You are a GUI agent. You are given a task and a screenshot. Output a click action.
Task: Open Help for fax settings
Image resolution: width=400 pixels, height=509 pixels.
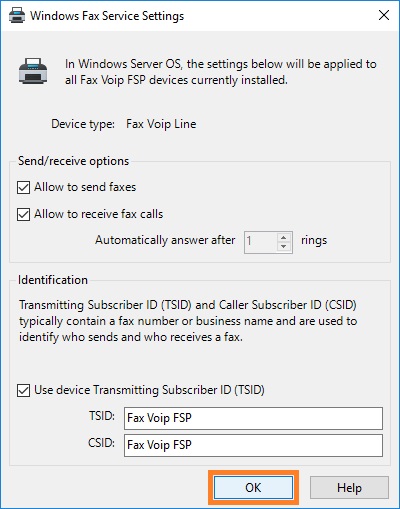(349, 488)
